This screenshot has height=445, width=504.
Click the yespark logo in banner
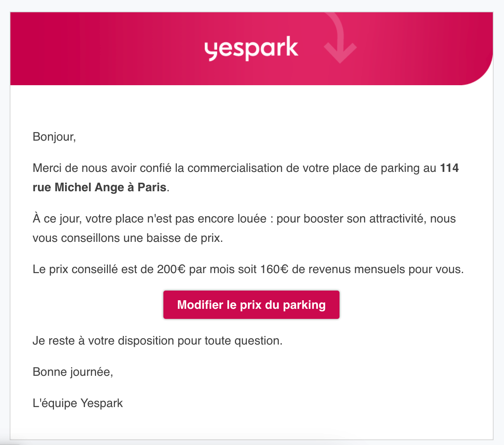[251, 48]
